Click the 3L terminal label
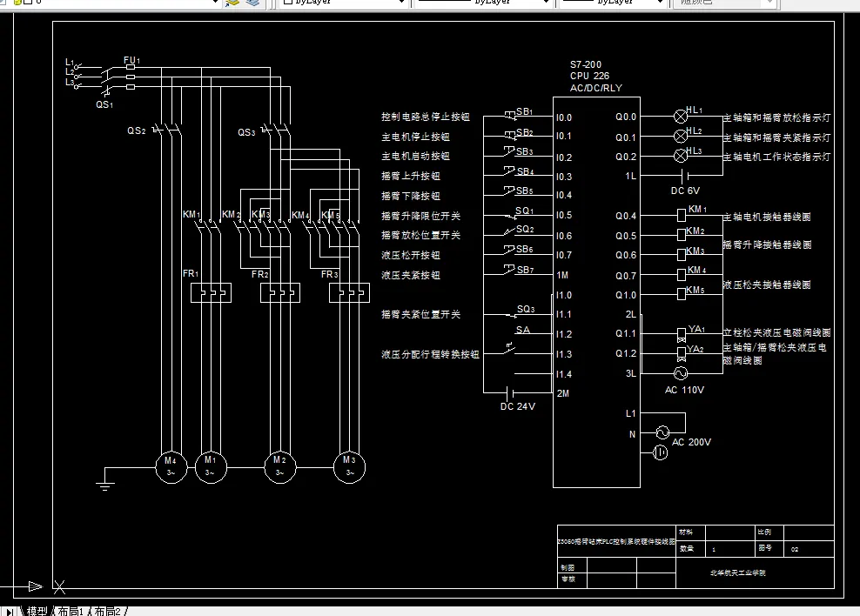860x616 pixels. point(631,373)
